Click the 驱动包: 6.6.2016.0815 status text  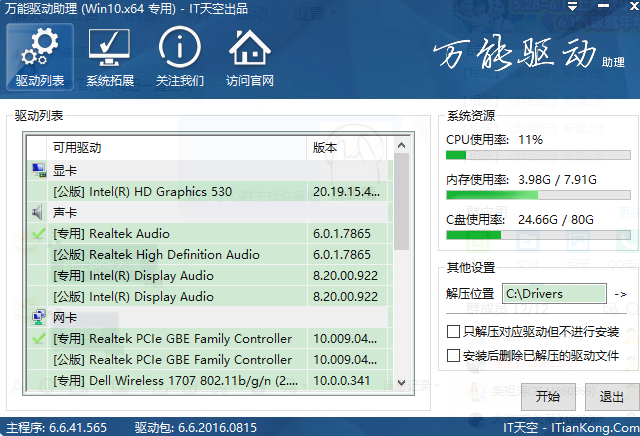click(x=196, y=427)
